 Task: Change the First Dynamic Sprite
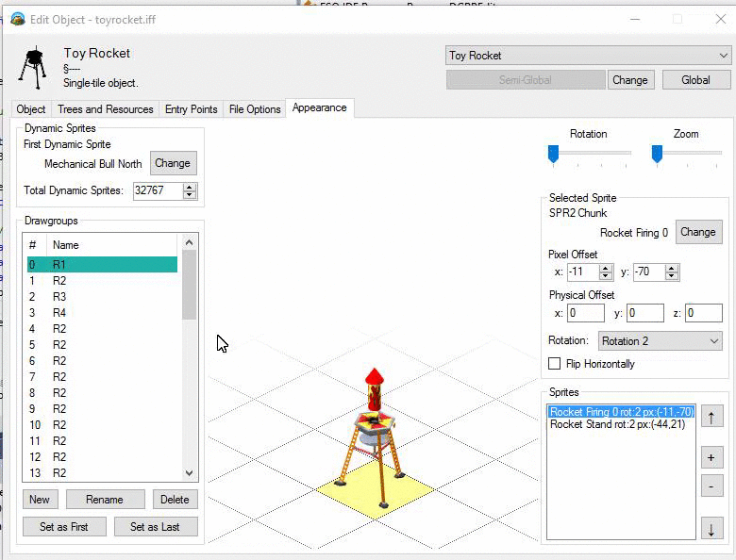173,163
